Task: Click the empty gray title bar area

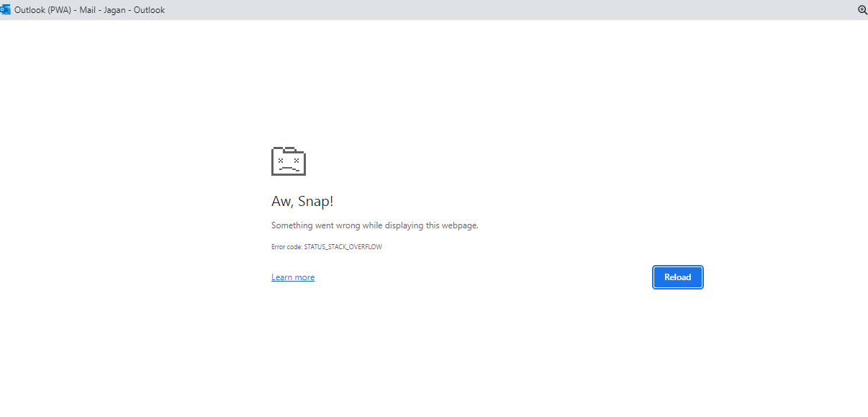Action: click(x=504, y=10)
